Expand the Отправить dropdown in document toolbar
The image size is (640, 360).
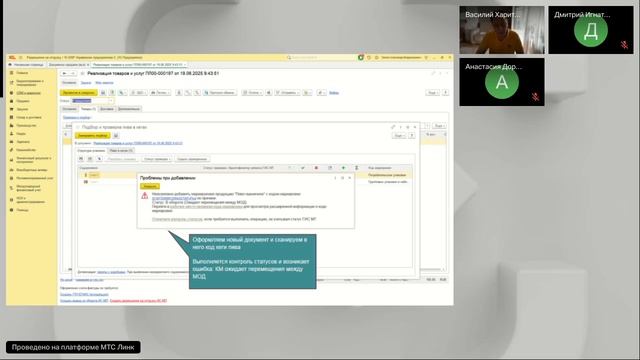tap(288, 93)
